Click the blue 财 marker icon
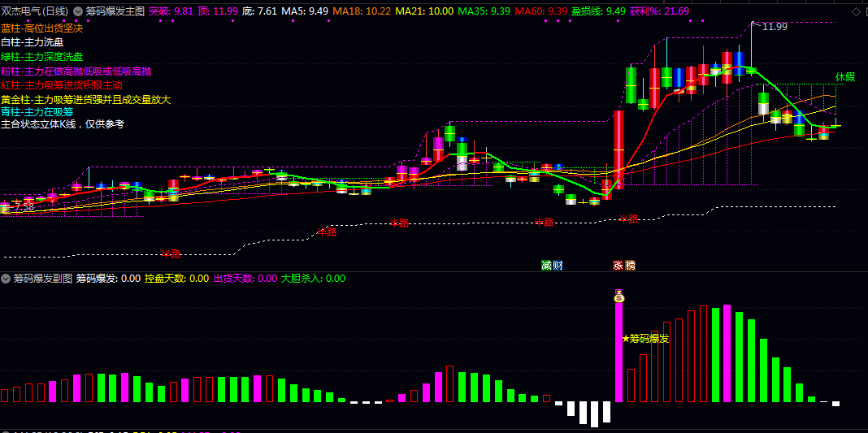The image size is (868, 433). (558, 266)
